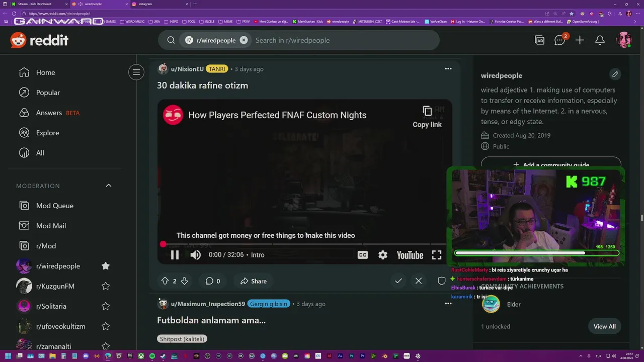Upvote NixionEU's post
644x362 pixels.
165,281
